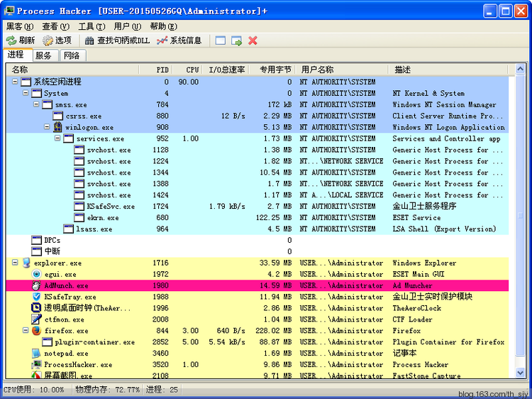532x399 pixels.
Task: Select the 中断 (Interrupts) row
Action: point(257,251)
